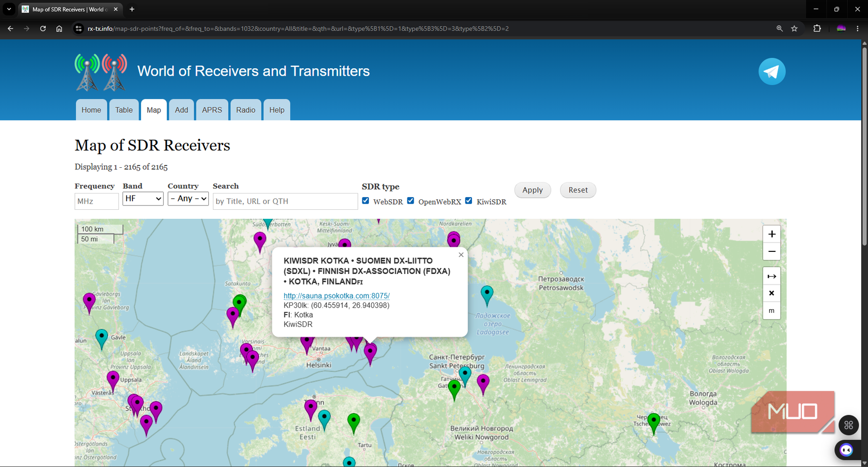868x467 pixels.
Task: Close the KiwiSDR Kotka popup
Action: (x=461, y=255)
